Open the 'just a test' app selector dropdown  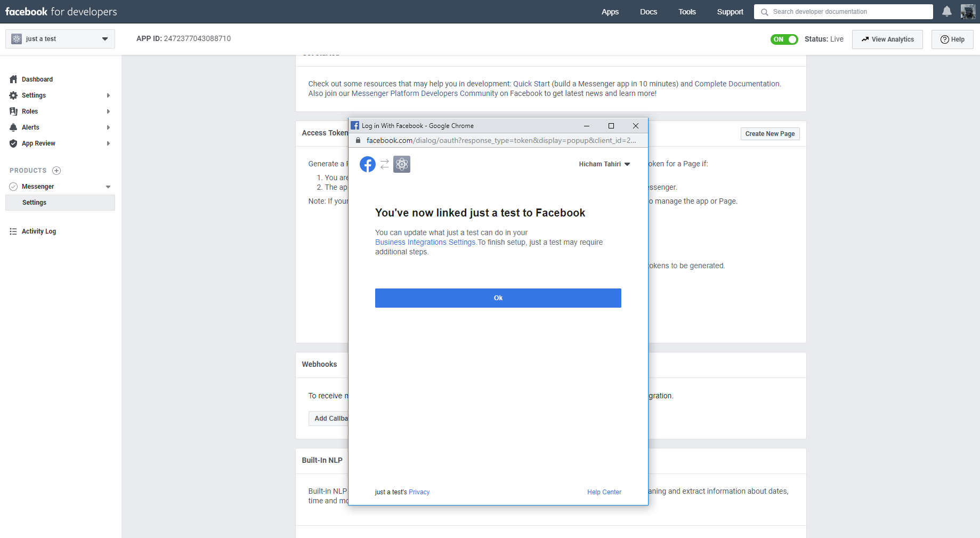coord(60,39)
